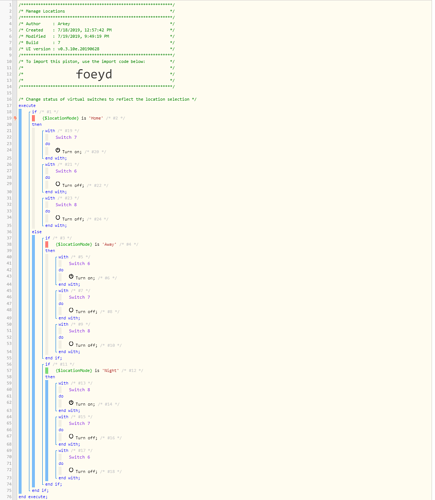Select the $locationMode is 'Night' condition
The width and height of the screenshot is (435, 500).
87,371
